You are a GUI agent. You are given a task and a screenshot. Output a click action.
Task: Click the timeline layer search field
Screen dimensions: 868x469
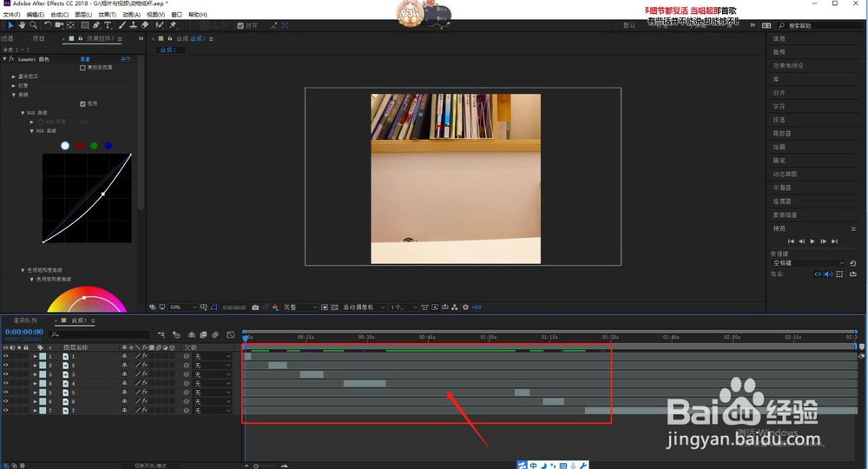tap(100, 334)
